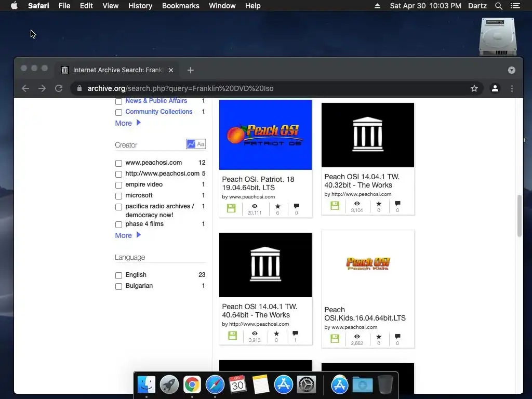
Task: Open the Apple menu
Action: [x=14, y=6]
